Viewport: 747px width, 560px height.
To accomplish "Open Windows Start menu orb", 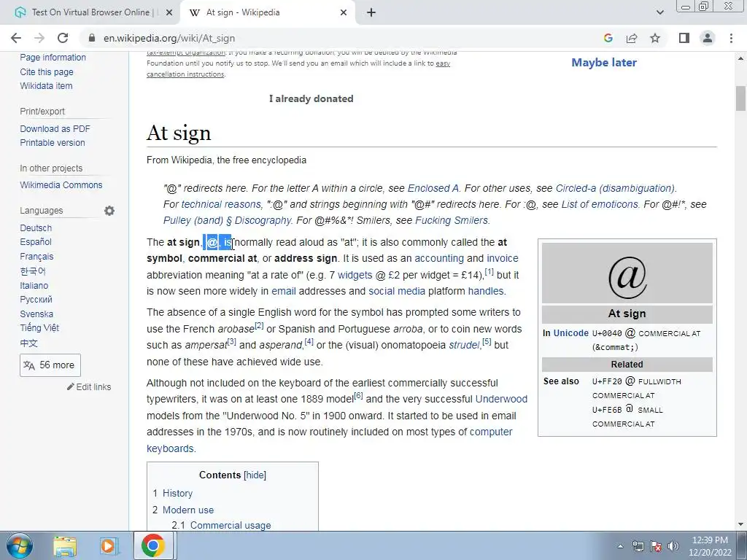I will [20, 545].
